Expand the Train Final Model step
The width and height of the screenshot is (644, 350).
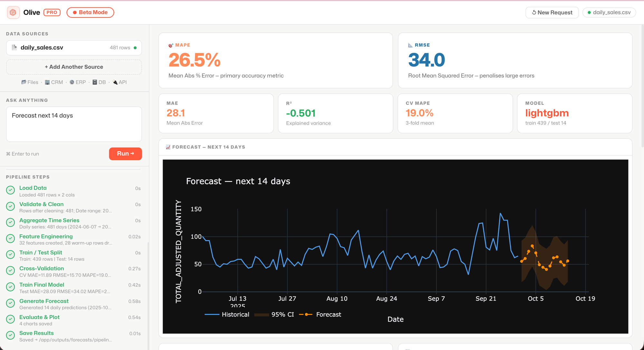42,285
